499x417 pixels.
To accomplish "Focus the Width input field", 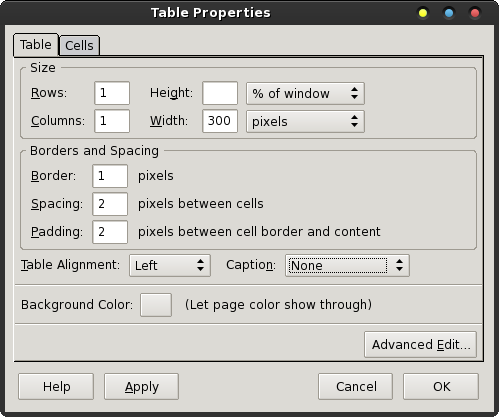I will click(x=220, y=121).
